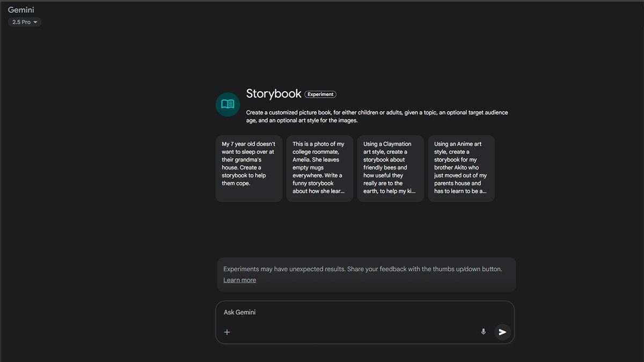The width and height of the screenshot is (644, 362).
Task: Click the Gemini logo text
Action: (x=21, y=10)
